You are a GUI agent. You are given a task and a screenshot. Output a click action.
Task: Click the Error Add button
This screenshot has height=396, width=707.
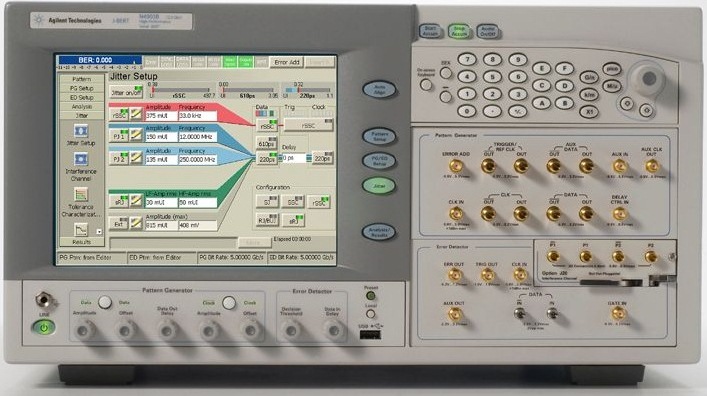pos(287,62)
